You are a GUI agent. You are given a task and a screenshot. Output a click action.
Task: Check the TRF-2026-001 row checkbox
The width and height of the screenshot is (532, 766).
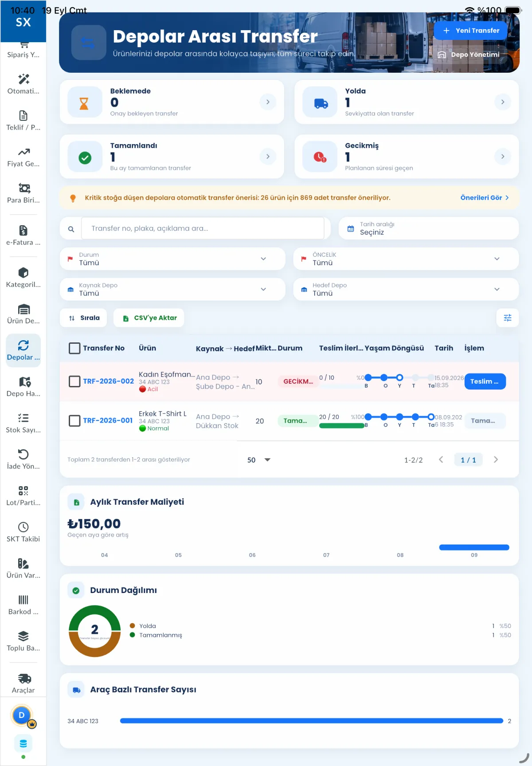74,420
